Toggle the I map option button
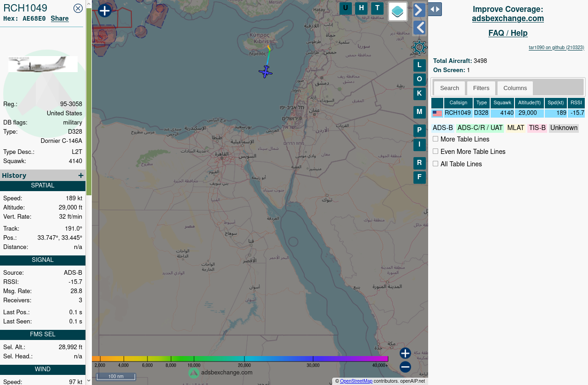 pos(419,145)
